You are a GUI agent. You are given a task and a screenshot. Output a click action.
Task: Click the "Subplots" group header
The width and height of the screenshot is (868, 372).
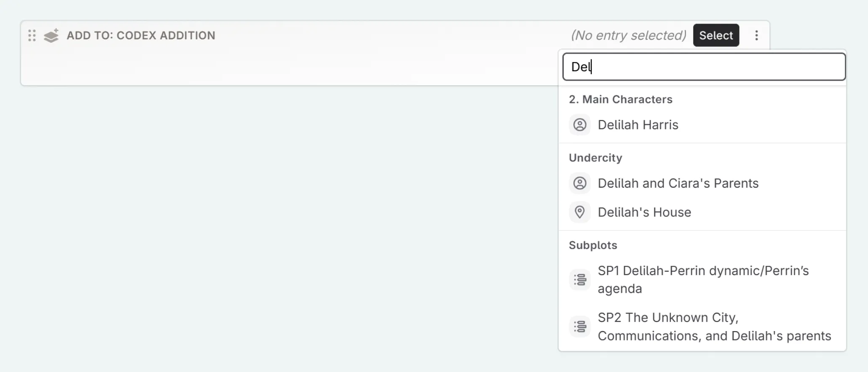(x=593, y=245)
